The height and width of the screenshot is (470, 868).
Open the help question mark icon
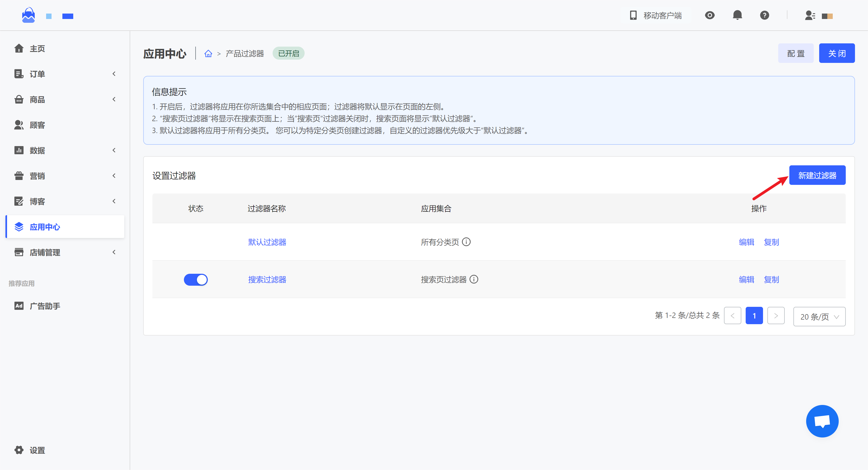point(764,15)
